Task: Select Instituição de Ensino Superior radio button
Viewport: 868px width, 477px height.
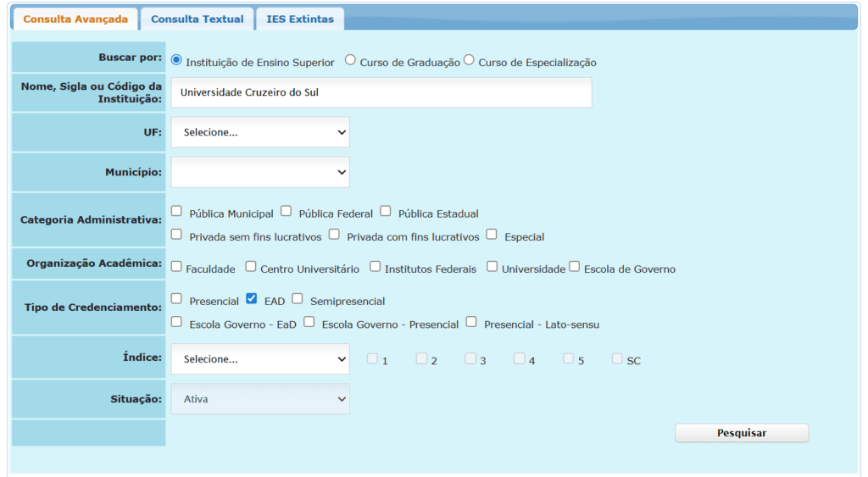Action: coord(176,60)
